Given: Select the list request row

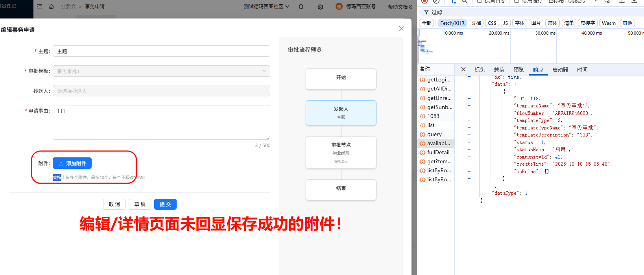Looking at the screenshot, I should click(x=436, y=125).
